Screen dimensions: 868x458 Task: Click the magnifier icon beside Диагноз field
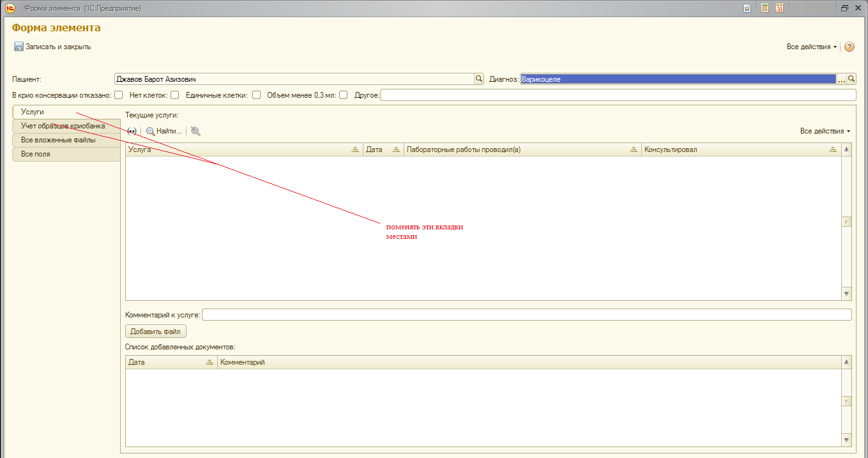coord(851,79)
